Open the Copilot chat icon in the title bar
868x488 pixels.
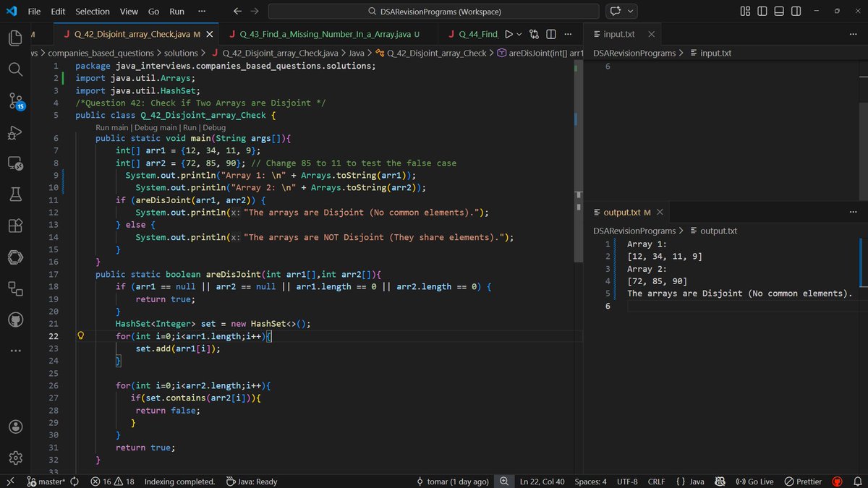(616, 12)
